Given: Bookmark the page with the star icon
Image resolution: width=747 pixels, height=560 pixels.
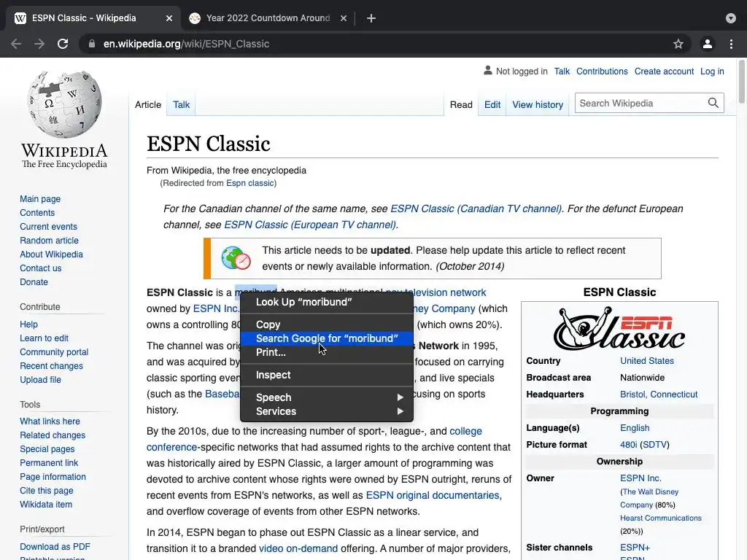Looking at the screenshot, I should (x=678, y=44).
